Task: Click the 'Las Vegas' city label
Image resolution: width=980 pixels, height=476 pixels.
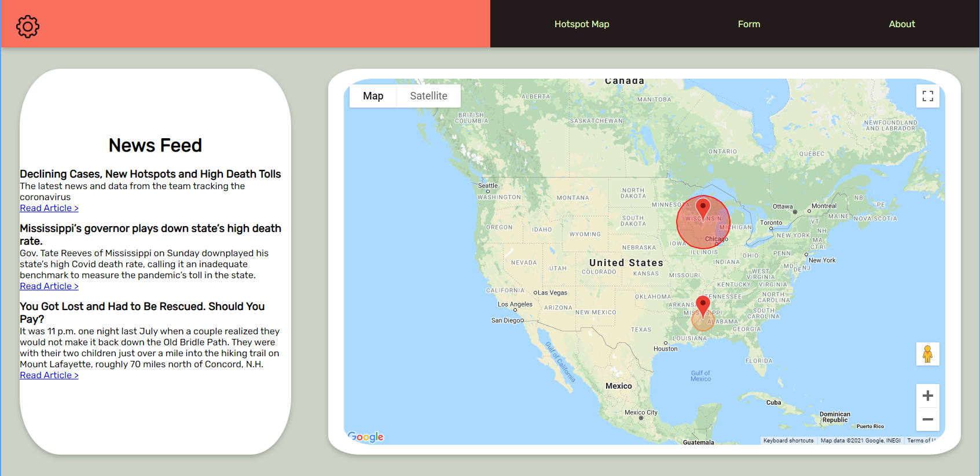Action: coord(552,293)
